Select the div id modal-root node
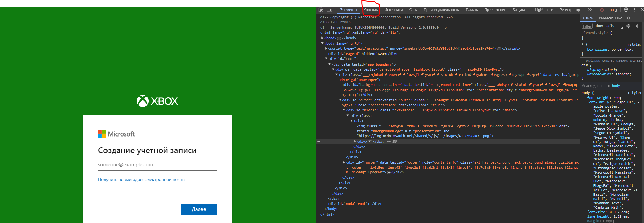This screenshot has height=223, width=644. 354,204
